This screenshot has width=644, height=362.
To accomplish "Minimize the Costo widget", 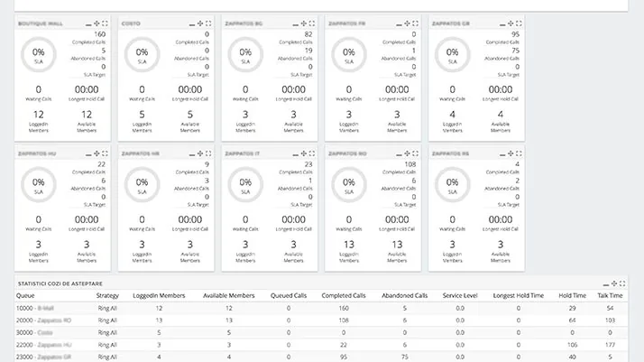I will tap(192, 23).
